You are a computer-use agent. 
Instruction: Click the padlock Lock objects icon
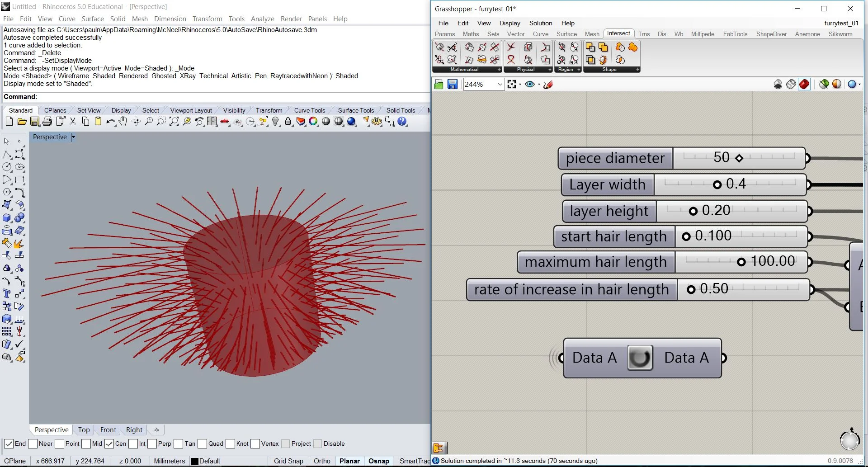288,121
